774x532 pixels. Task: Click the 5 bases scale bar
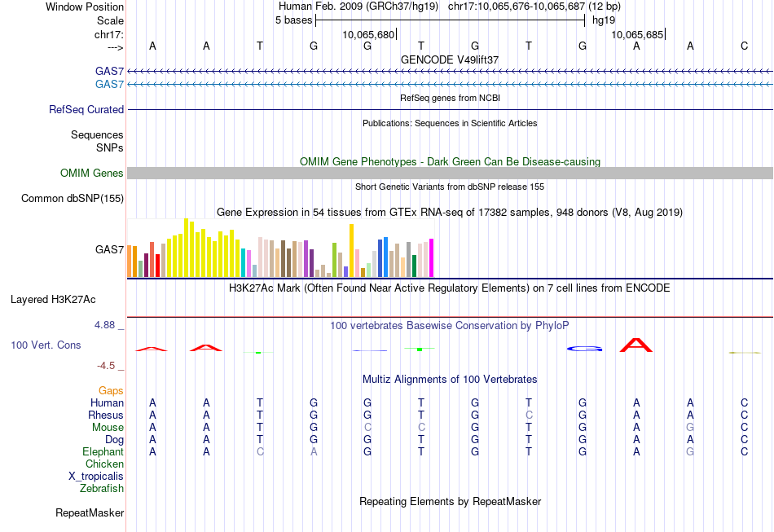point(450,20)
